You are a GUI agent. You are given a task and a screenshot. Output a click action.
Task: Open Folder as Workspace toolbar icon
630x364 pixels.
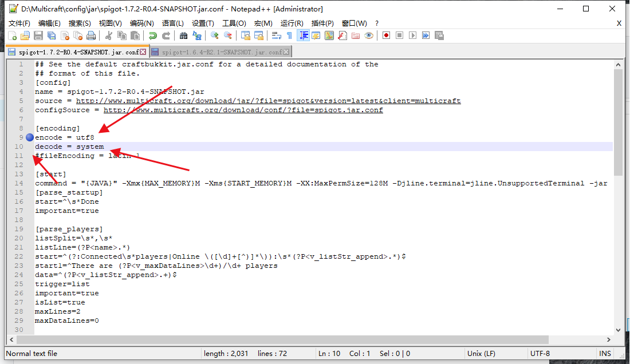click(x=356, y=35)
